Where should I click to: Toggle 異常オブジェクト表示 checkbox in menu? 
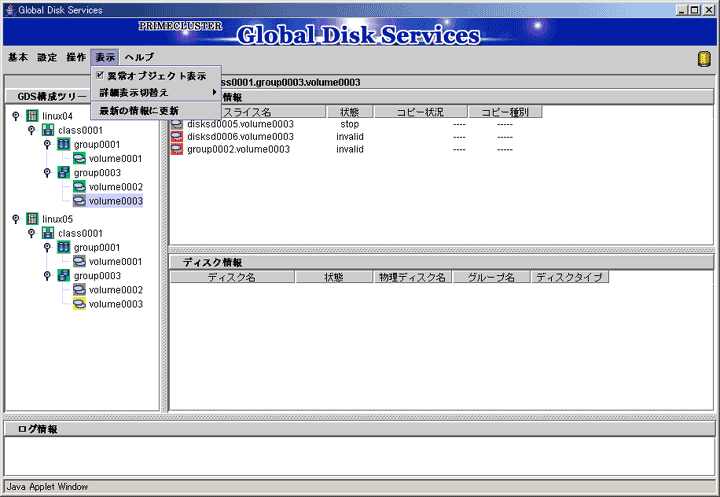pos(100,75)
